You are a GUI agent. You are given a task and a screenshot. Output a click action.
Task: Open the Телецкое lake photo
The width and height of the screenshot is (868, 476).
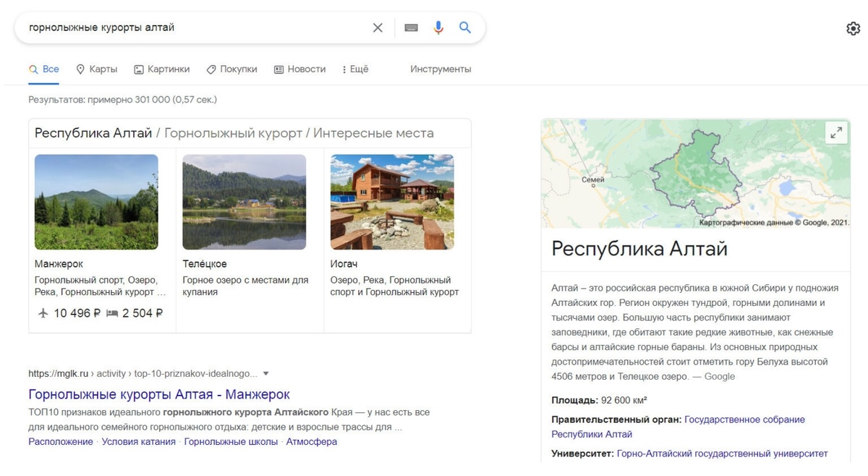(244, 202)
